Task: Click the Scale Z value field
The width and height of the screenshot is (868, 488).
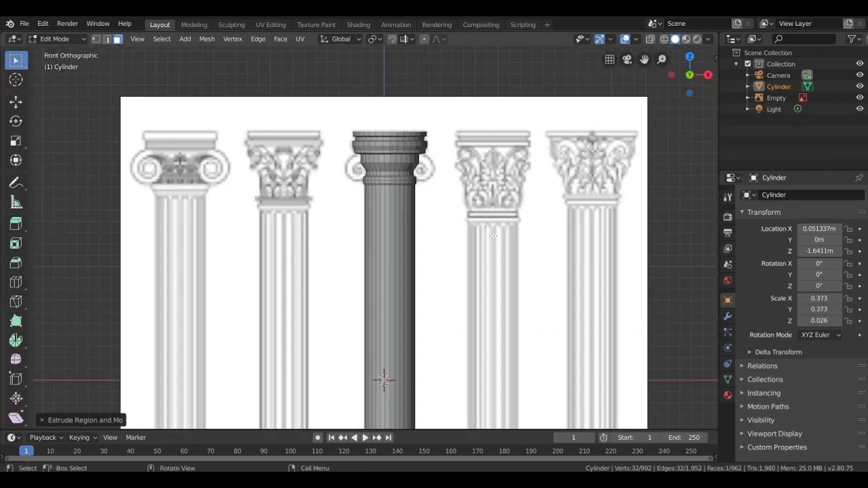Action: (x=819, y=321)
